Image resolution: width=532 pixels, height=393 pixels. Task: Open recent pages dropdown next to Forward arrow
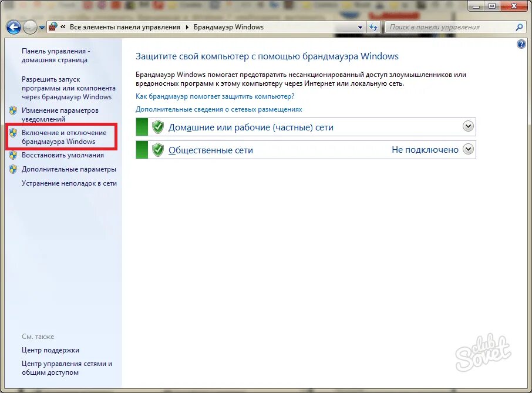click(42, 28)
